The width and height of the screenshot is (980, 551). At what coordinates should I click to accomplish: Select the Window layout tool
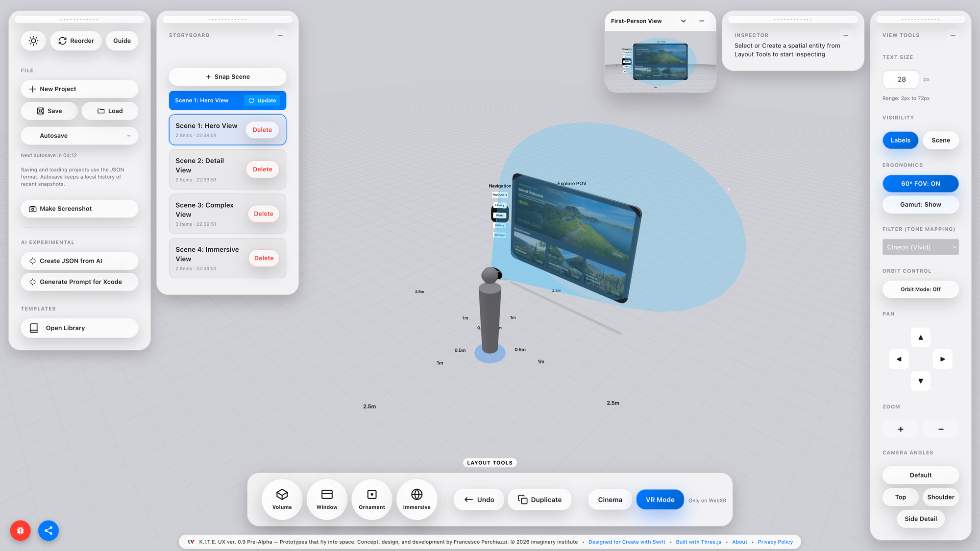(x=327, y=499)
